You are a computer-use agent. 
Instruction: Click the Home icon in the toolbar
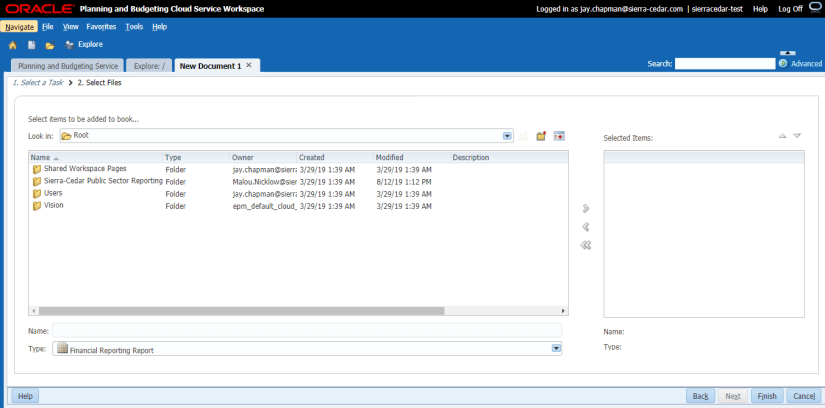pyautogui.click(x=13, y=45)
